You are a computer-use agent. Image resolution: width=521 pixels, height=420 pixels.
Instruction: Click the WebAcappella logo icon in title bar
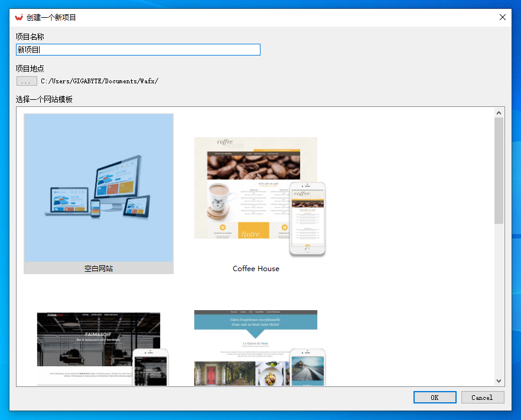tap(19, 17)
